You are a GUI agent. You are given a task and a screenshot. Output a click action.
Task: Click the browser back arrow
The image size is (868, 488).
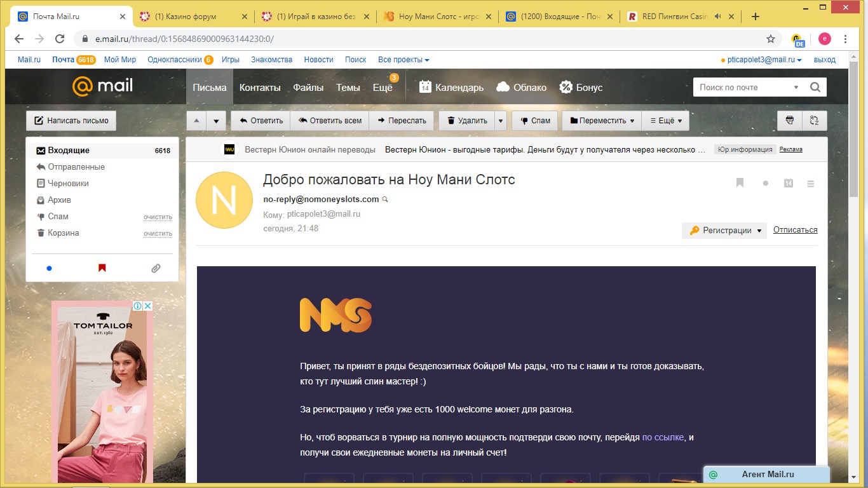coord(18,39)
